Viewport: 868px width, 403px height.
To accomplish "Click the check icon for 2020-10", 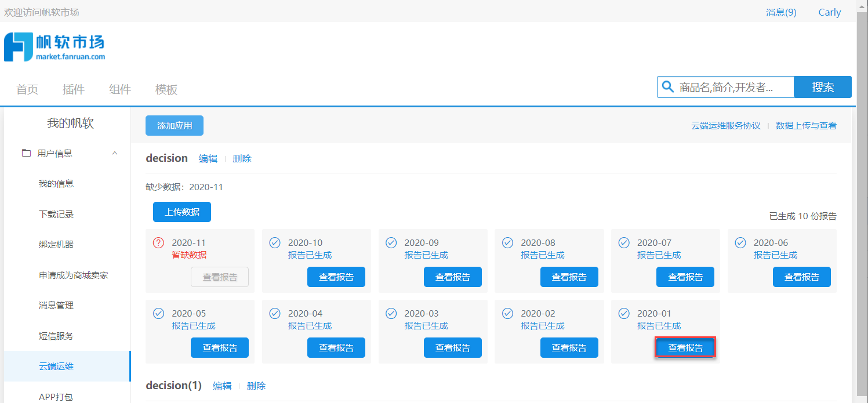I will coord(275,243).
